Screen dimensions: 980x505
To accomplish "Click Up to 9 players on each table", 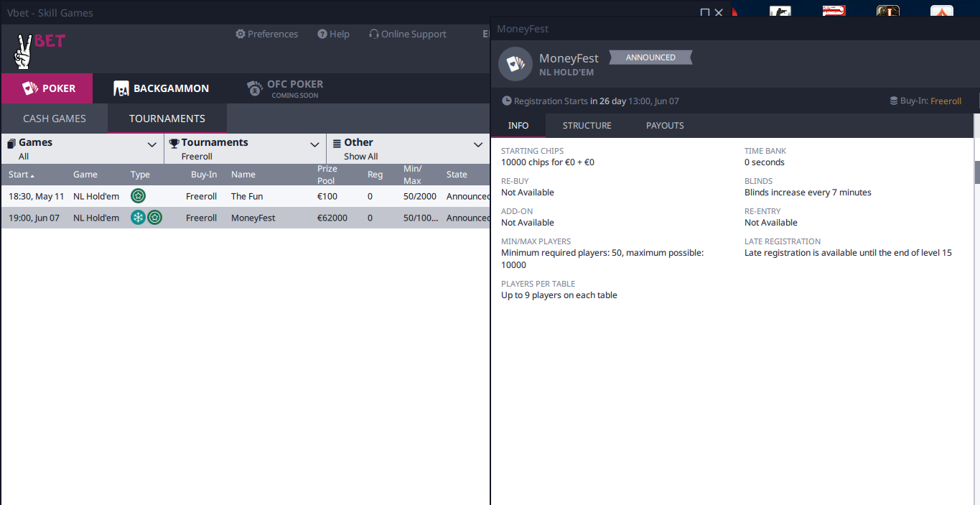I will tap(559, 295).
